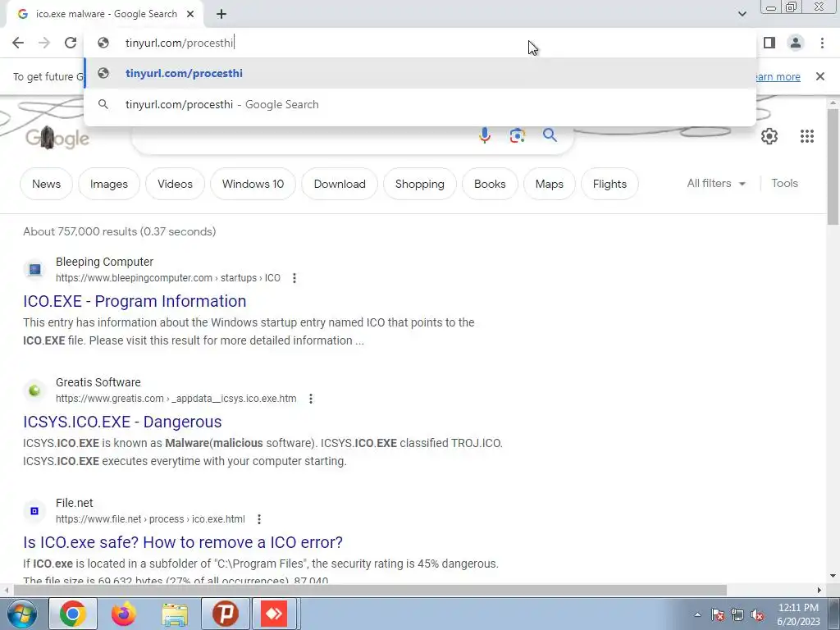Open ICO.EXE - Program Information result

click(135, 301)
